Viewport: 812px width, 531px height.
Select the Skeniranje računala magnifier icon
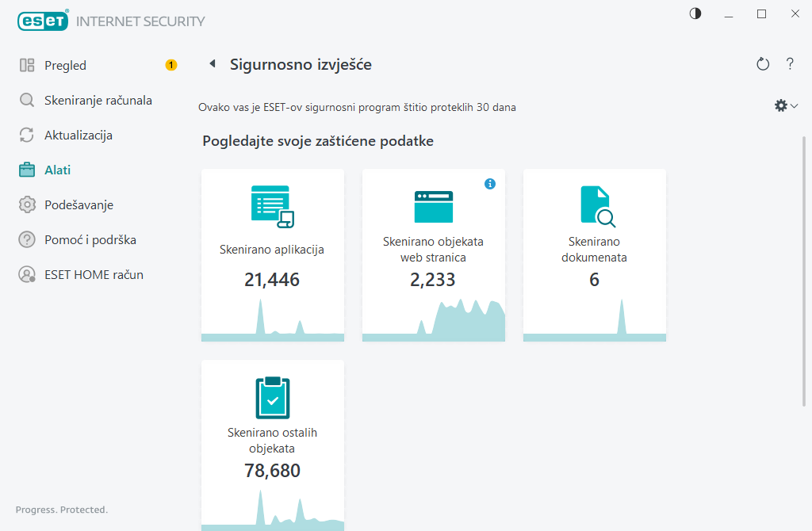[27, 100]
